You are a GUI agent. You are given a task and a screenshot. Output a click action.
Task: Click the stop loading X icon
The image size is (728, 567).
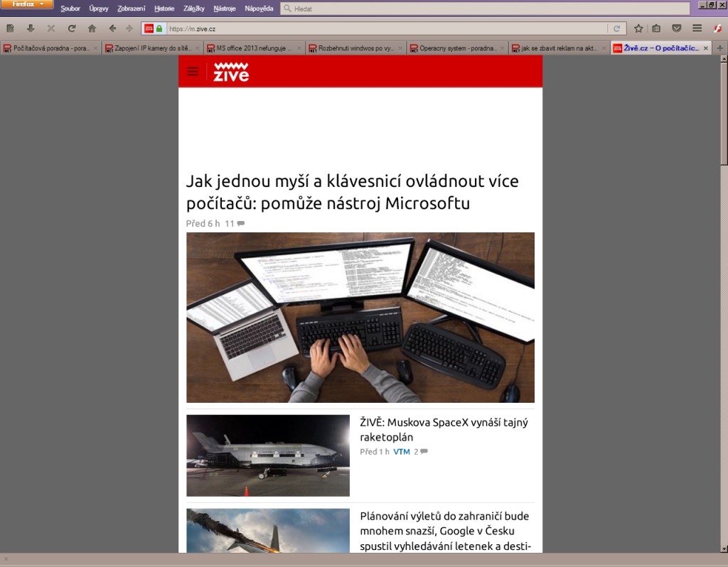point(51,28)
